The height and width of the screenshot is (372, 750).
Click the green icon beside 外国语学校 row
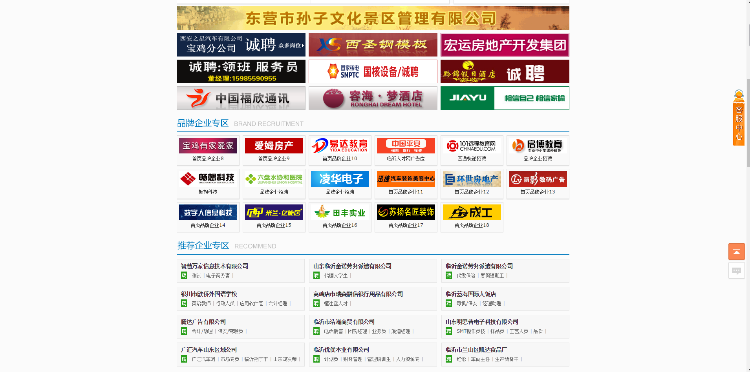[x=184, y=303]
